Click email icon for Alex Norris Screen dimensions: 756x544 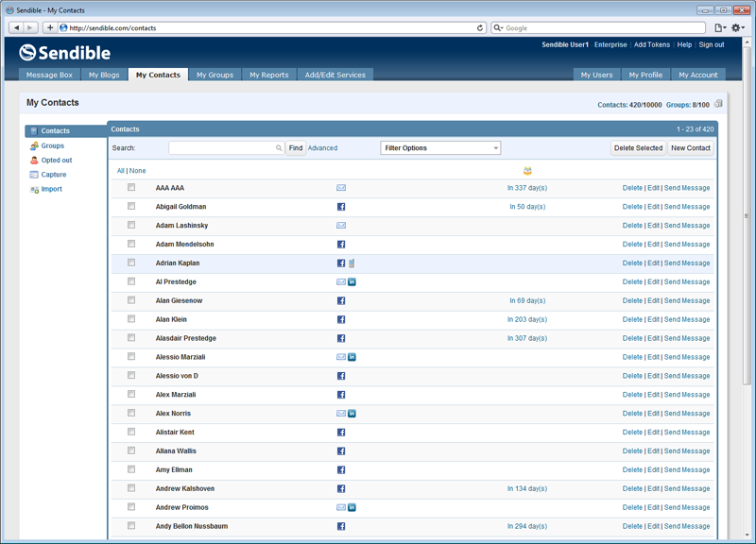coord(341,414)
